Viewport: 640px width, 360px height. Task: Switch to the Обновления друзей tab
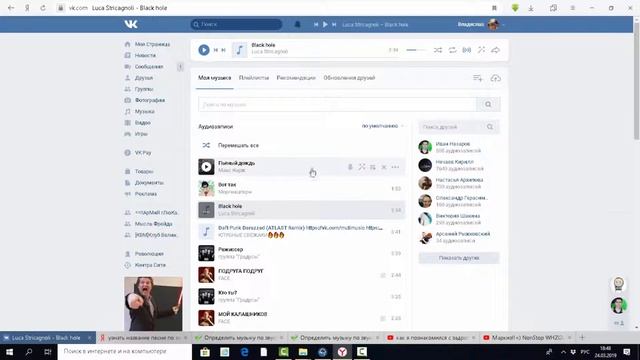point(349,78)
